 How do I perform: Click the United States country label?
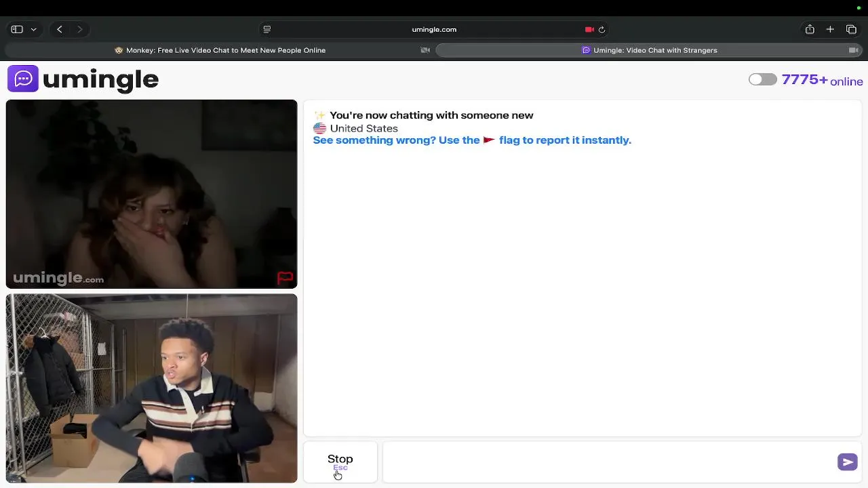tap(363, 128)
